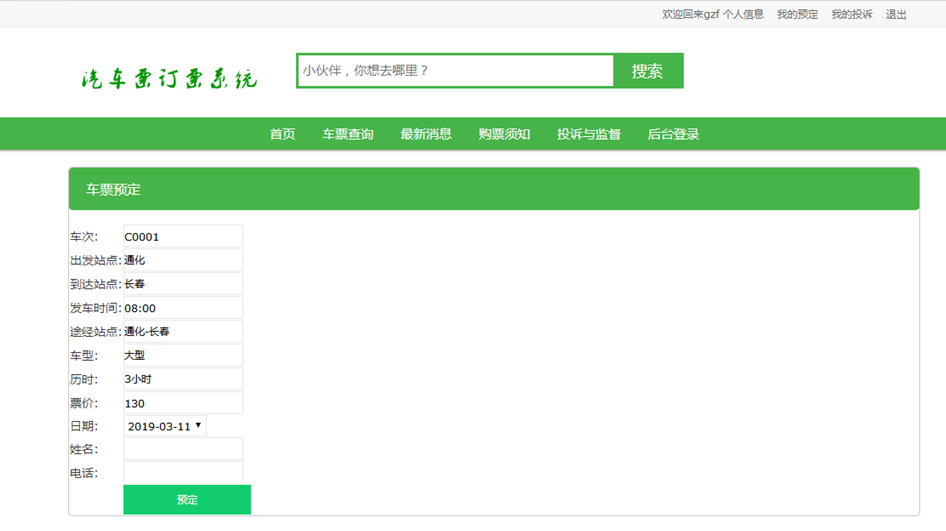Open 车票查询 navigation item
This screenshot has height=531, width=946.
tap(348, 134)
